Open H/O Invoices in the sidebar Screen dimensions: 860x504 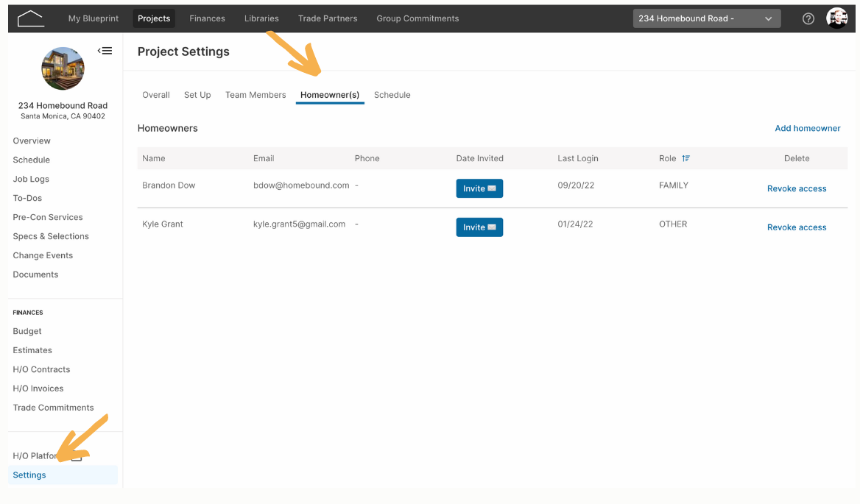tap(38, 388)
